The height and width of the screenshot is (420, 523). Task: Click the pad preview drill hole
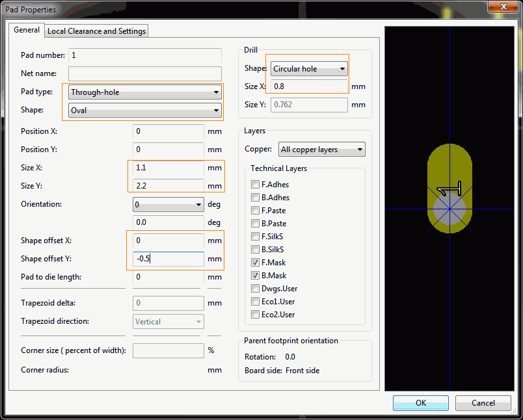(x=449, y=208)
